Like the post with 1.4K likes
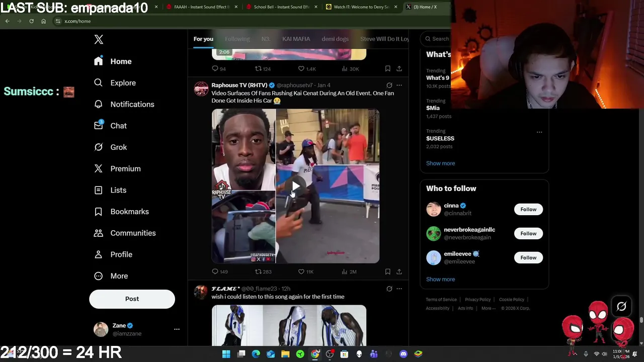The image size is (644, 362). (x=301, y=69)
